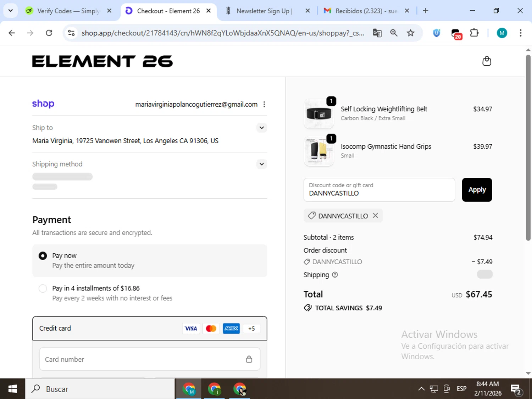The width and height of the screenshot is (532, 399).
Task: Open the extension with red 20 badge
Action: (456, 34)
